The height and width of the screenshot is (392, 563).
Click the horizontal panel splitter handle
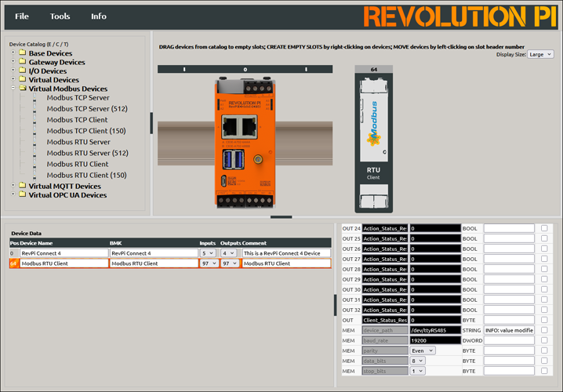pos(281,217)
